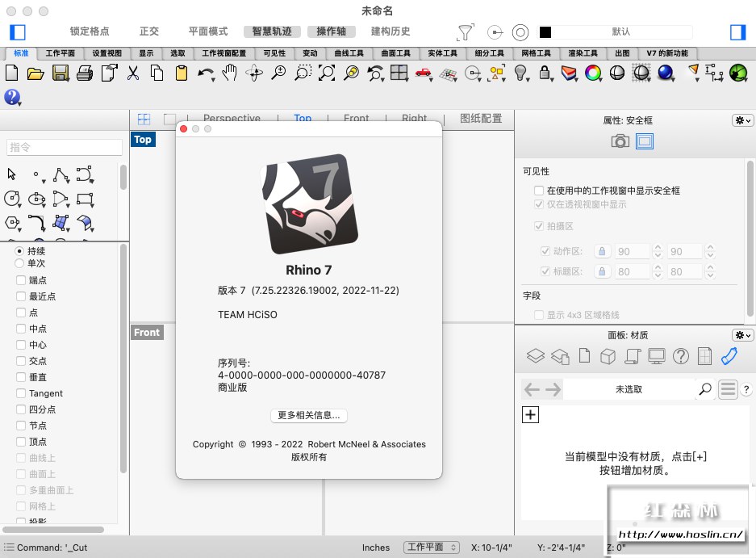
Task: Enable the Tangent snap checkbox
Action: 21,393
